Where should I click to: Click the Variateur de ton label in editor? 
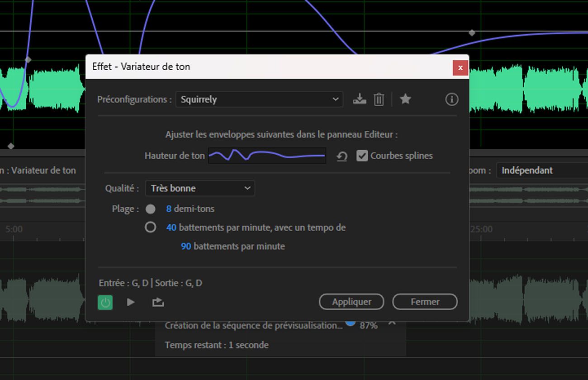(x=43, y=171)
